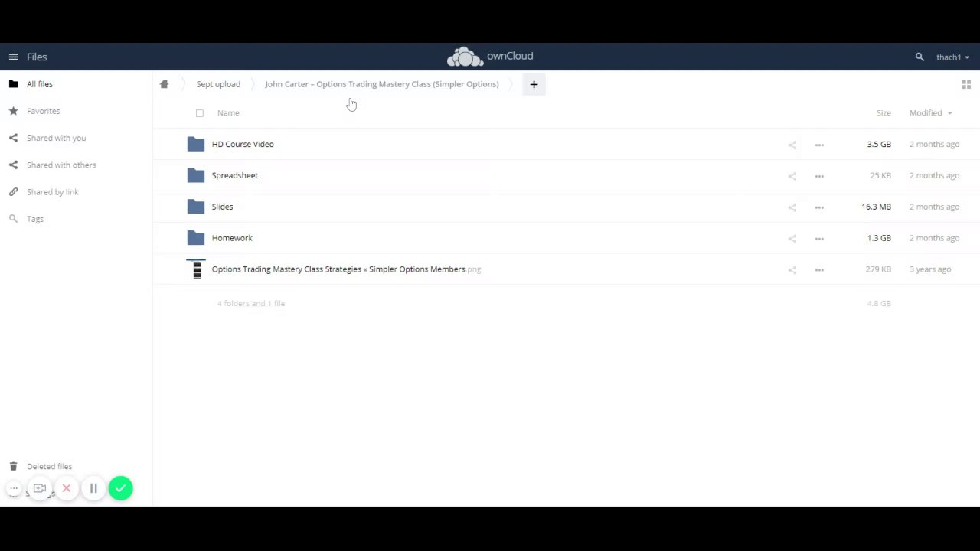Click the Shared by link chain icon
Screen dimensions: 980x551
point(13,192)
